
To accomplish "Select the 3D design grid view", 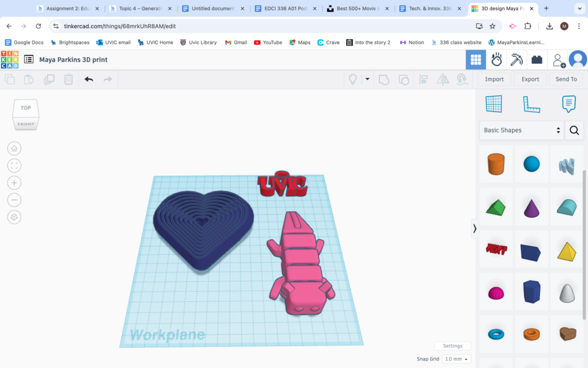I will pos(476,60).
